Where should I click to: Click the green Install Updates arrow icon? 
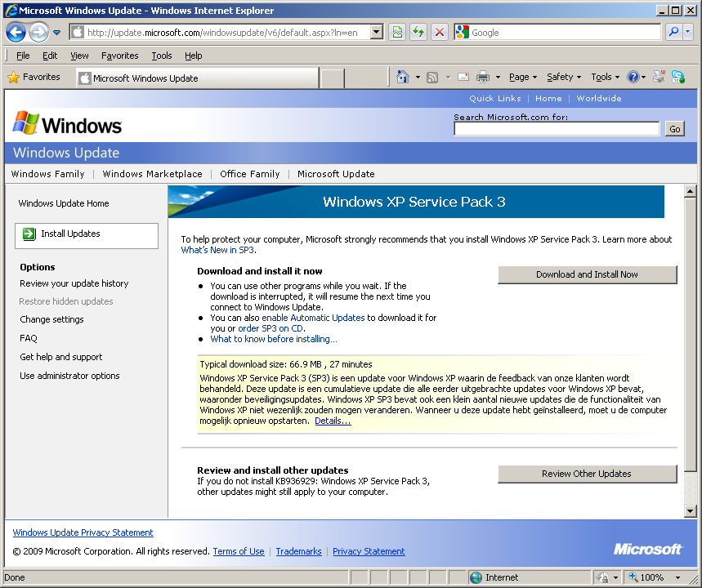coord(29,234)
